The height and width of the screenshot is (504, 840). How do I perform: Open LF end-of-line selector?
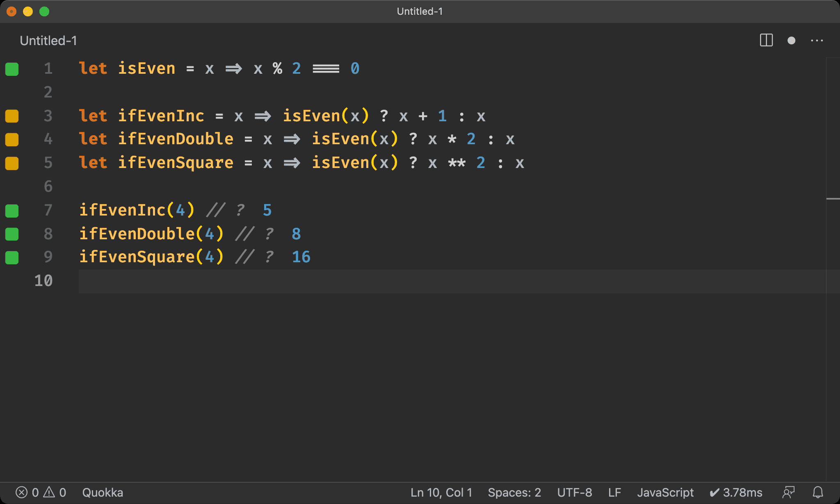coord(614,492)
